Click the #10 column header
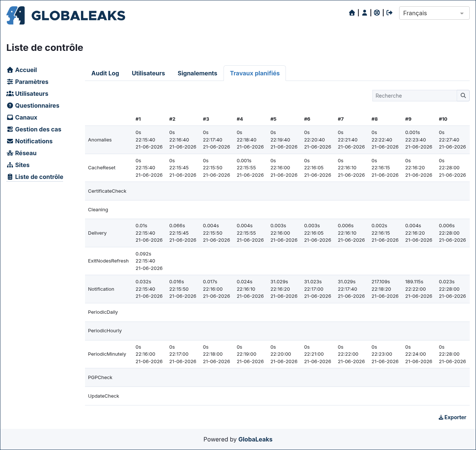 (x=443, y=119)
